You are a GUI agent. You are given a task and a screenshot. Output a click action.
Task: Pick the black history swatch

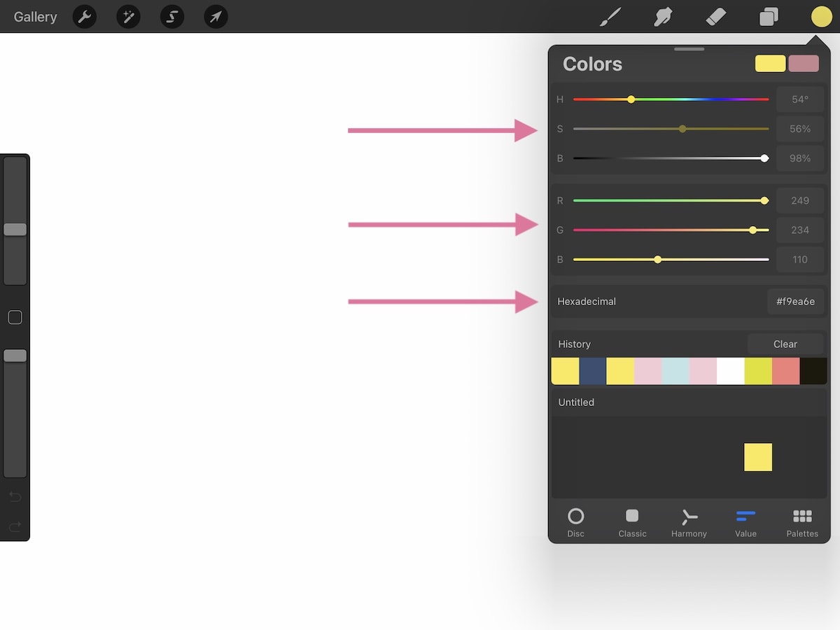813,371
